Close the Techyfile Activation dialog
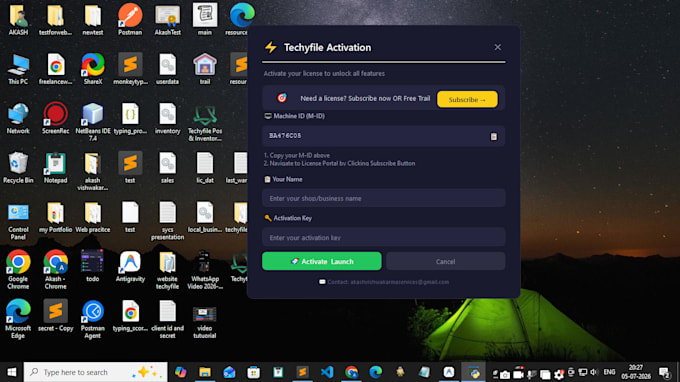Screen dimensions: 680x382 tap(497, 47)
